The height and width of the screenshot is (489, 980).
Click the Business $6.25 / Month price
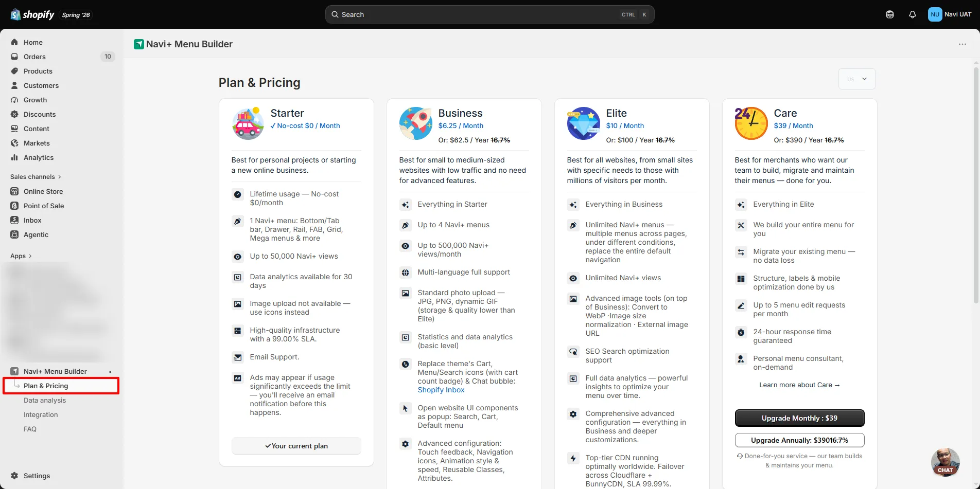(x=461, y=125)
